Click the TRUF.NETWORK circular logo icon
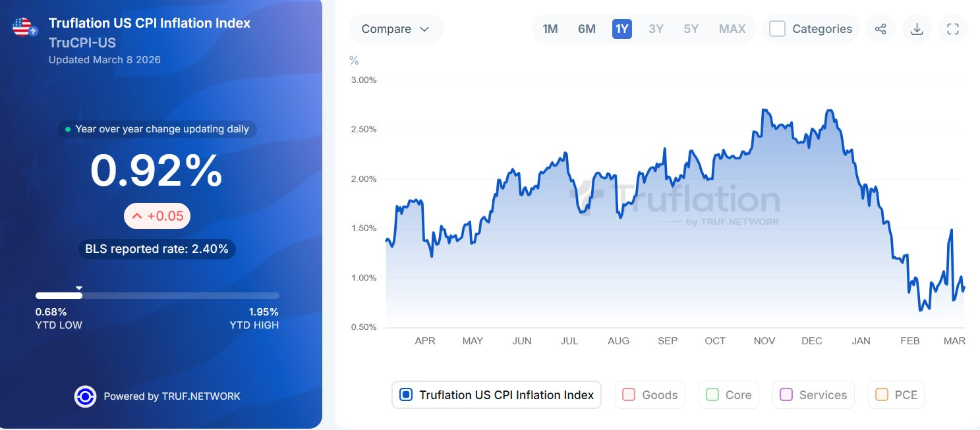This screenshot has width=980, height=430. coord(85,396)
